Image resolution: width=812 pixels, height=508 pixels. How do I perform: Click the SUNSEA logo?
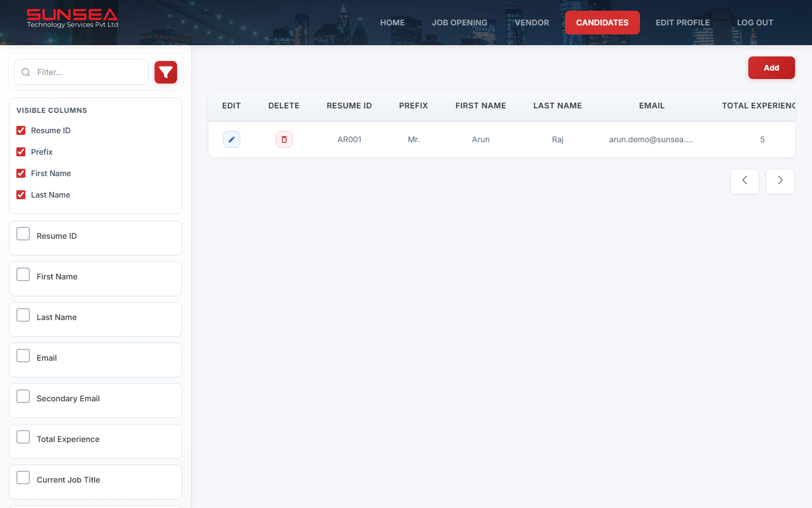[72, 17]
